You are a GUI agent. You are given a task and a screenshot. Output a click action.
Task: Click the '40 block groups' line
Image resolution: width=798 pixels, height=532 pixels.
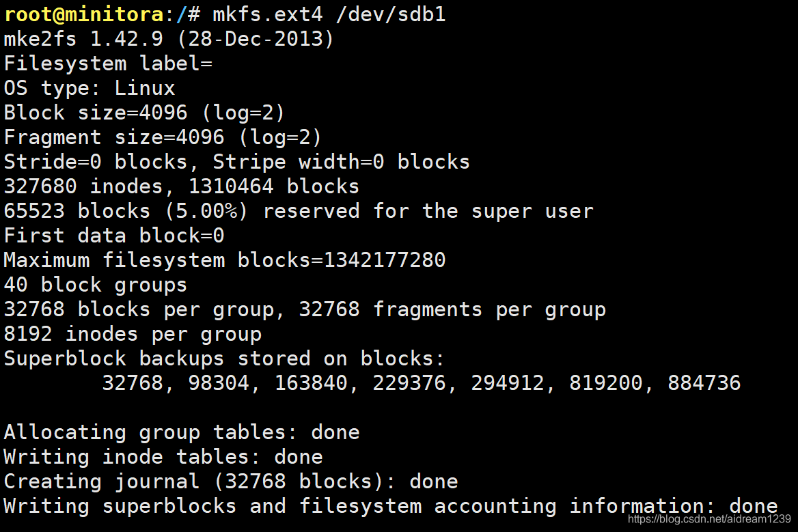pos(96,285)
